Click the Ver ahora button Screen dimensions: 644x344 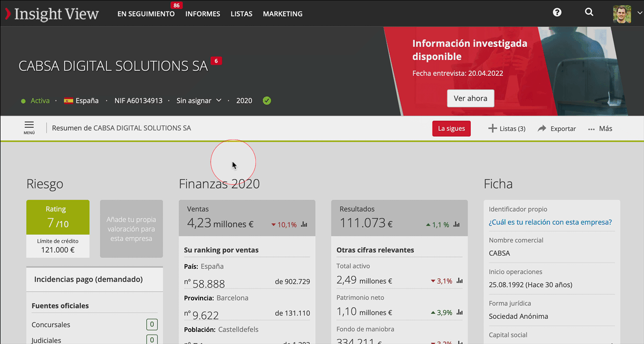point(470,98)
